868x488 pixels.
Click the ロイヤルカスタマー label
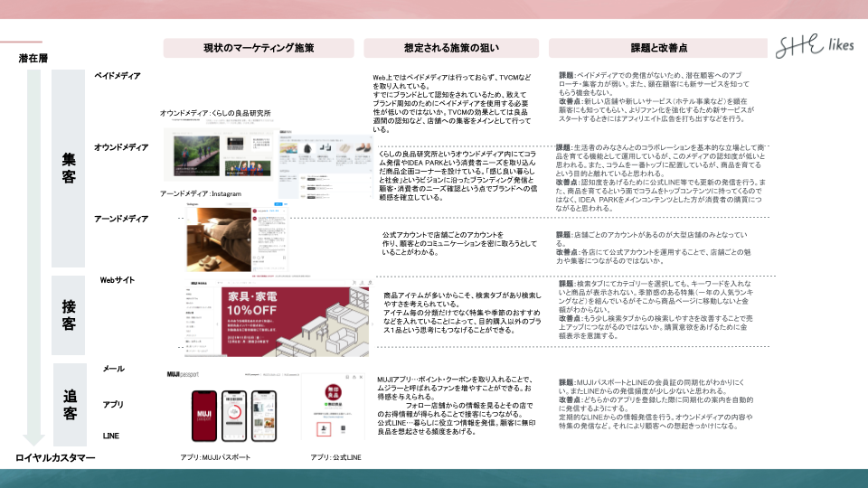[x=55, y=457]
